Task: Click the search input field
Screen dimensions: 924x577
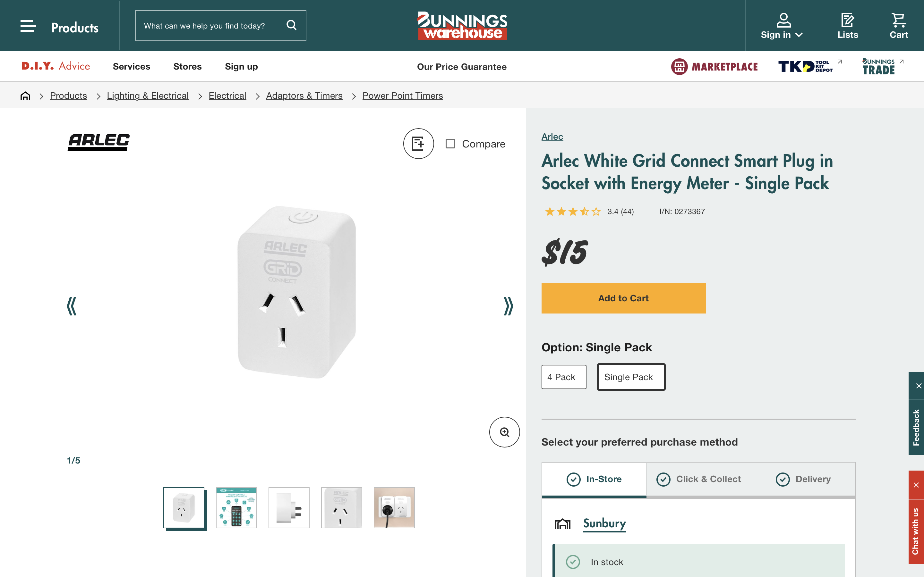Action: [210, 26]
